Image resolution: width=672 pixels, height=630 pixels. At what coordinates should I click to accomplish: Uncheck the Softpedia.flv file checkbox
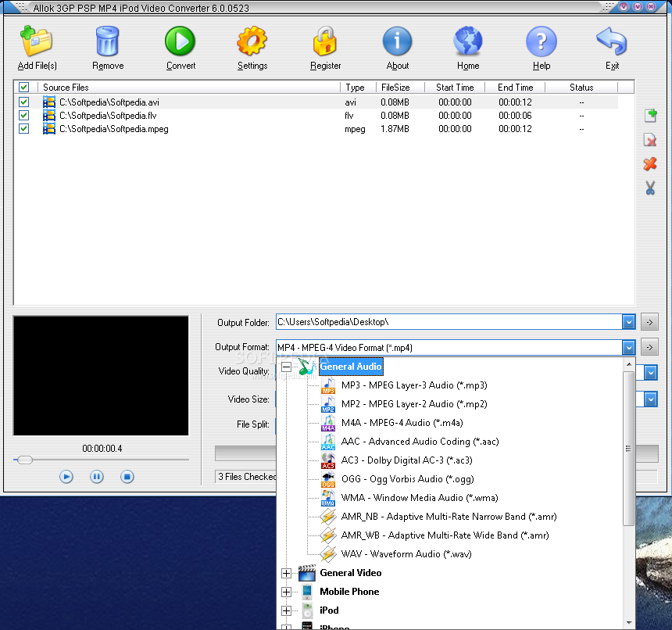pos(24,115)
